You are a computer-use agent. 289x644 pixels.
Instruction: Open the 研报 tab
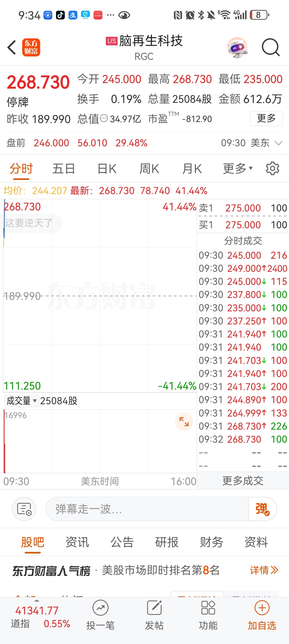[167, 542]
